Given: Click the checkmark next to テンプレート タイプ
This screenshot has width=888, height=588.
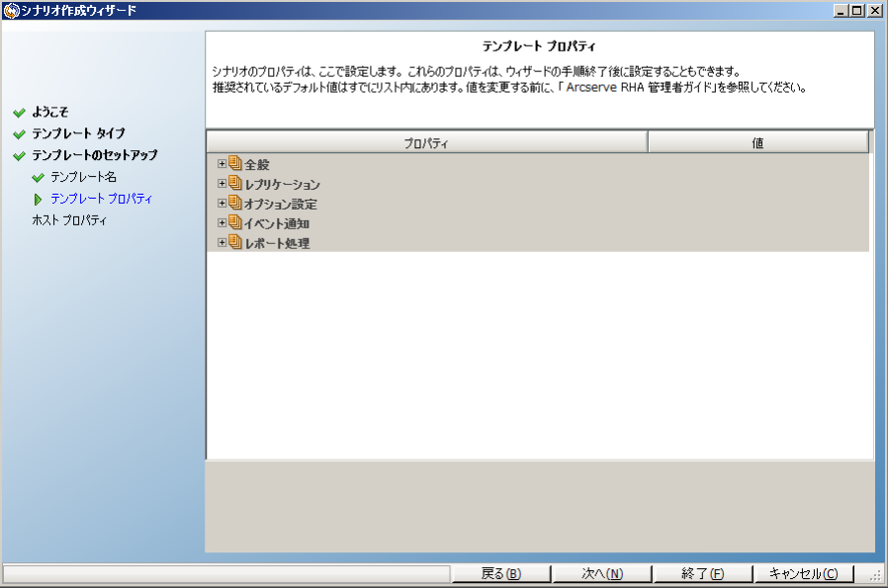Looking at the screenshot, I should click(19, 134).
